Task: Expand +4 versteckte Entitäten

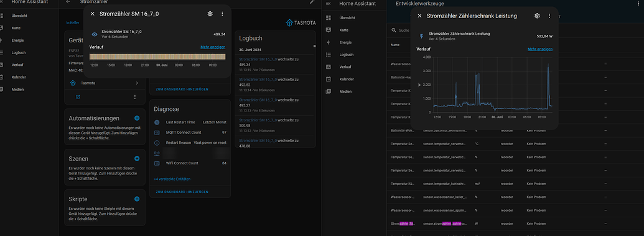Action: [x=172, y=179]
